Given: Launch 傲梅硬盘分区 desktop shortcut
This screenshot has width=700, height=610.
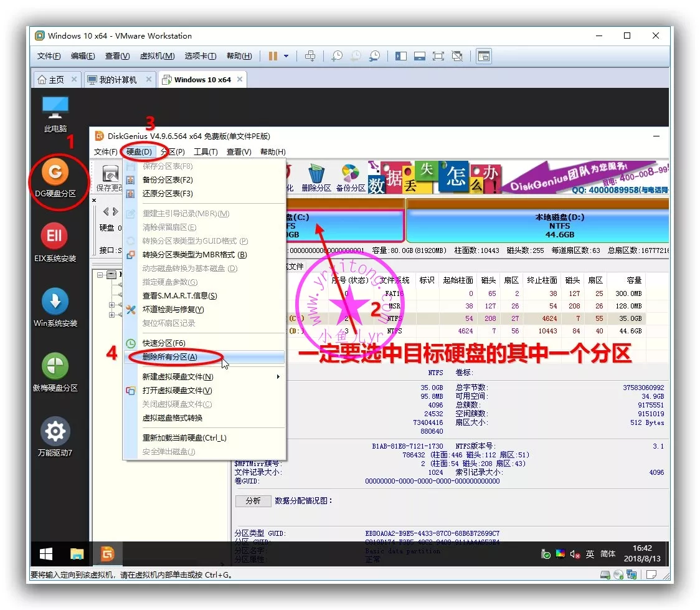Looking at the screenshot, I should click(x=55, y=373).
